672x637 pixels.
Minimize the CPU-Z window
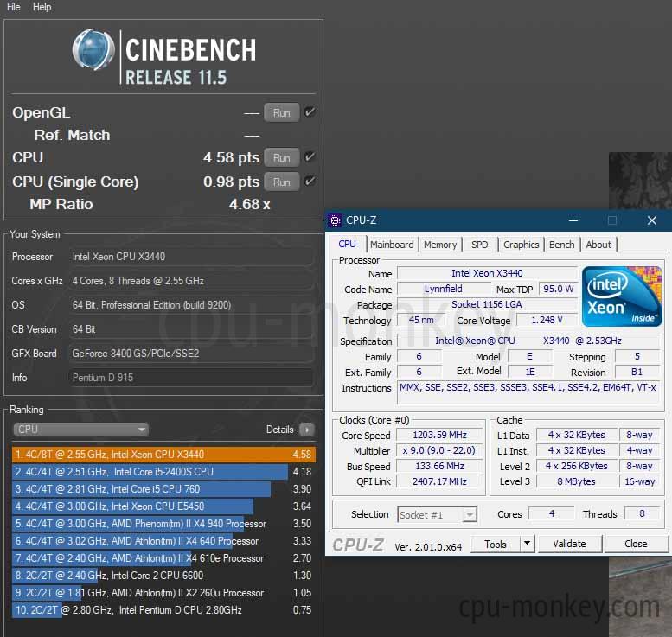(573, 220)
